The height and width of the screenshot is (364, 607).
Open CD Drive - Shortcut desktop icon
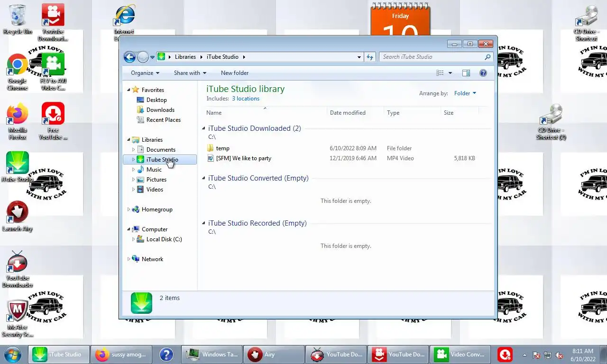click(586, 23)
